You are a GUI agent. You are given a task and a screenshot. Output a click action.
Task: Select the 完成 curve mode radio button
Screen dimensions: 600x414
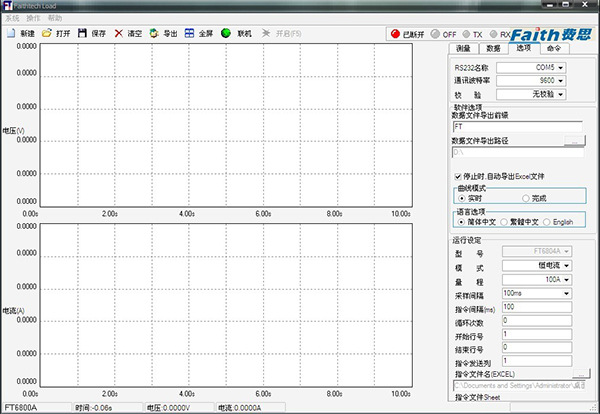(x=526, y=198)
